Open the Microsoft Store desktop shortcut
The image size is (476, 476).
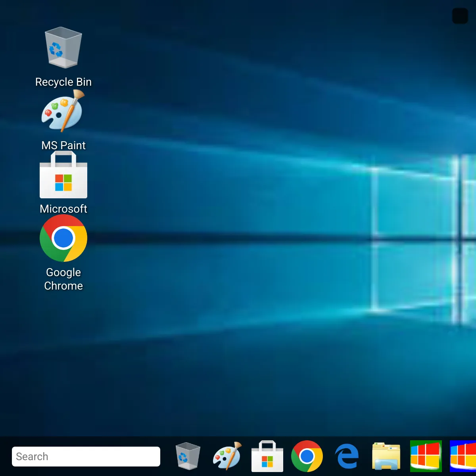(63, 175)
